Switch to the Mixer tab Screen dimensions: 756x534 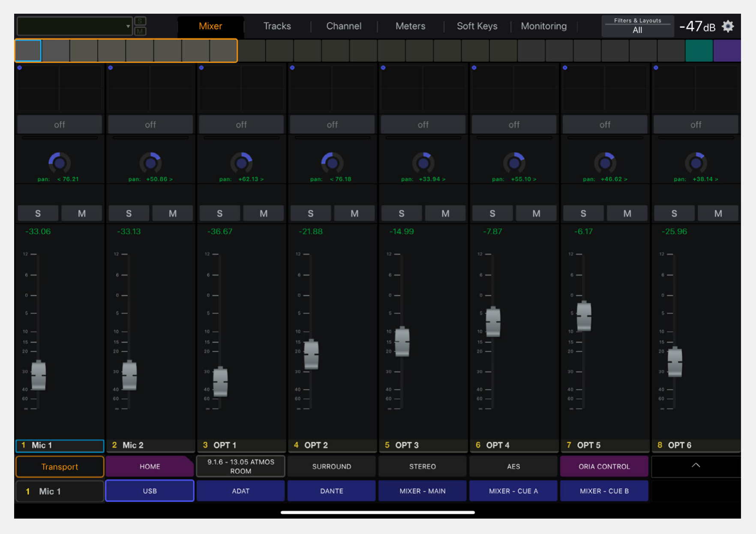coord(210,26)
